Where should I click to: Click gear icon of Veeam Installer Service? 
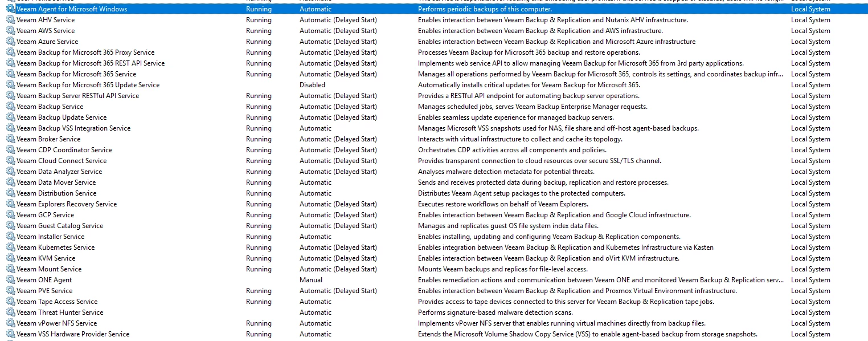coord(11,237)
